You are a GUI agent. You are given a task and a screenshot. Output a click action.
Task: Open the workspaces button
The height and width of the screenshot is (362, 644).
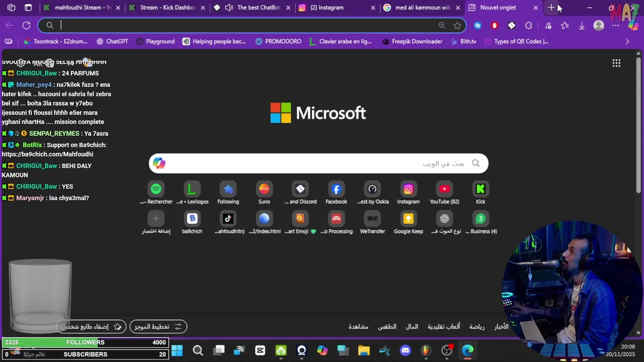click(11, 8)
